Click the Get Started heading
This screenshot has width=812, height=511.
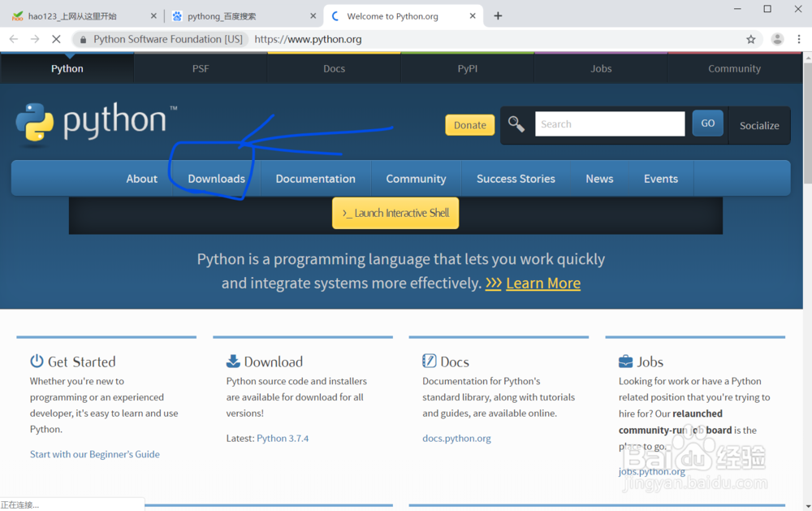point(81,362)
